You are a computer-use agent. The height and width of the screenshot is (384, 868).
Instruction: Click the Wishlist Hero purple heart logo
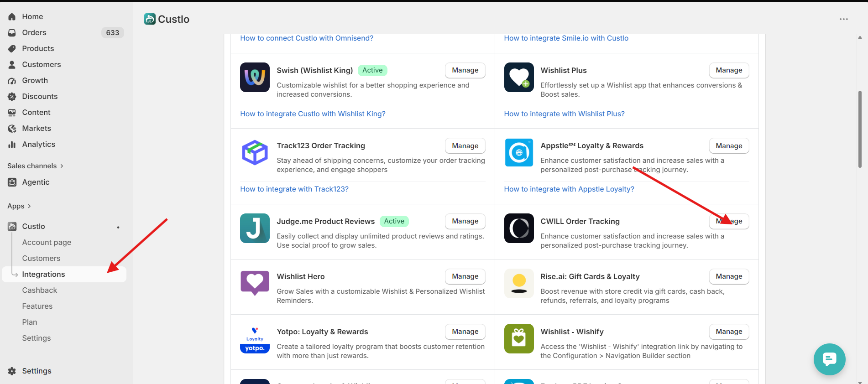(x=255, y=284)
